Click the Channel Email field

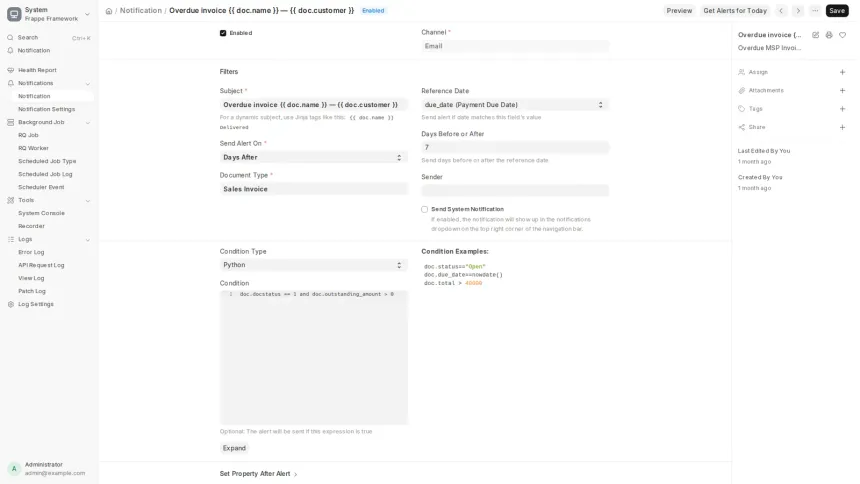click(515, 46)
